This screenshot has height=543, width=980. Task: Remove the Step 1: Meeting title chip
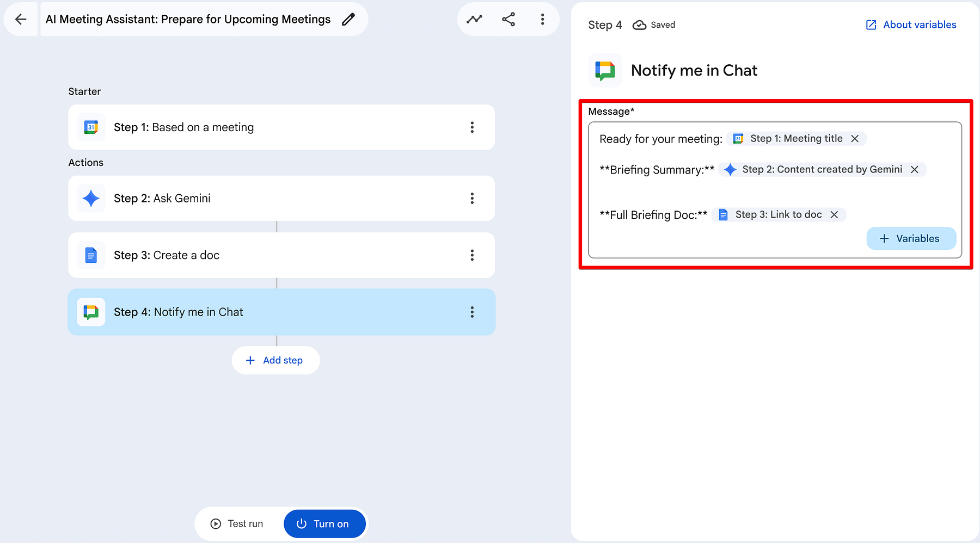[x=855, y=139]
